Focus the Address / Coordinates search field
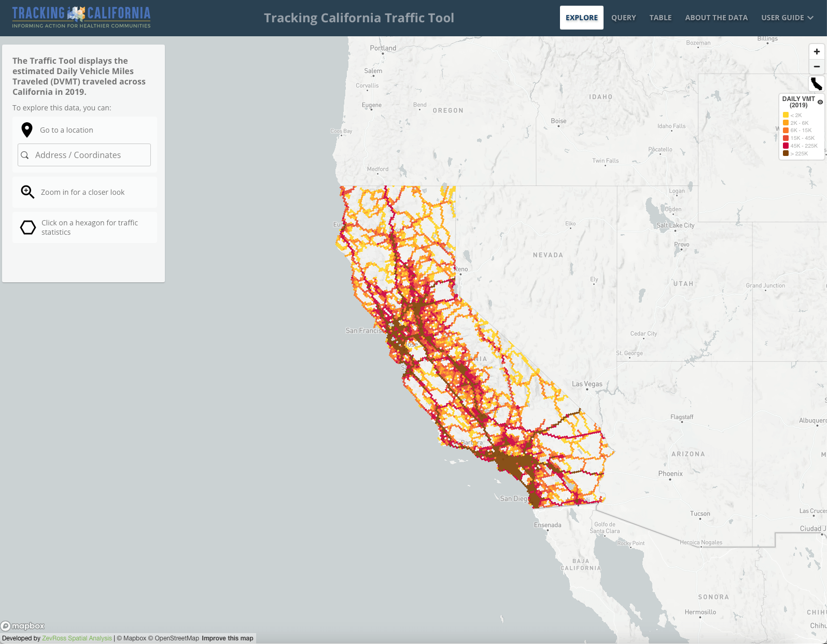 click(91, 155)
